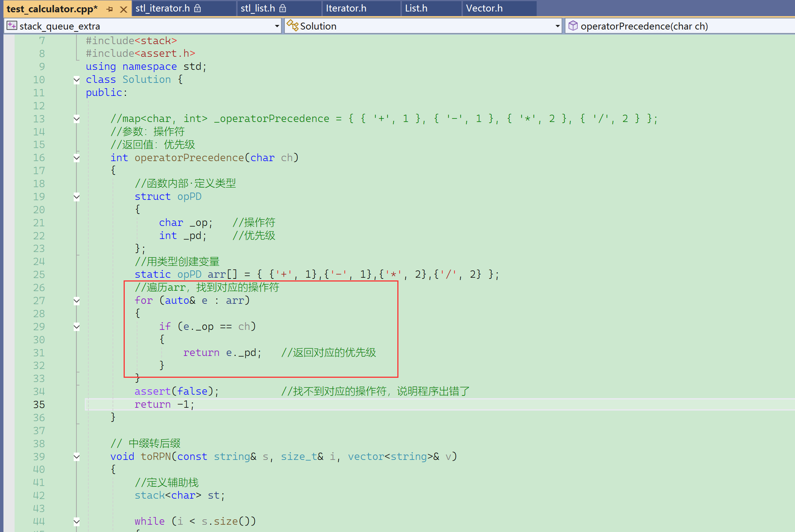
Task: Click lock icon on stl_iterator.h tab
Action: click(x=198, y=8)
